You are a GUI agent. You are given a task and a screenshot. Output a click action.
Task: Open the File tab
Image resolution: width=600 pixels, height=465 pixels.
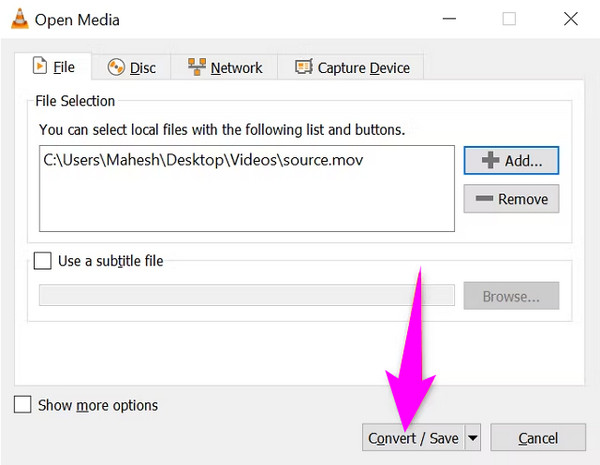(53, 67)
